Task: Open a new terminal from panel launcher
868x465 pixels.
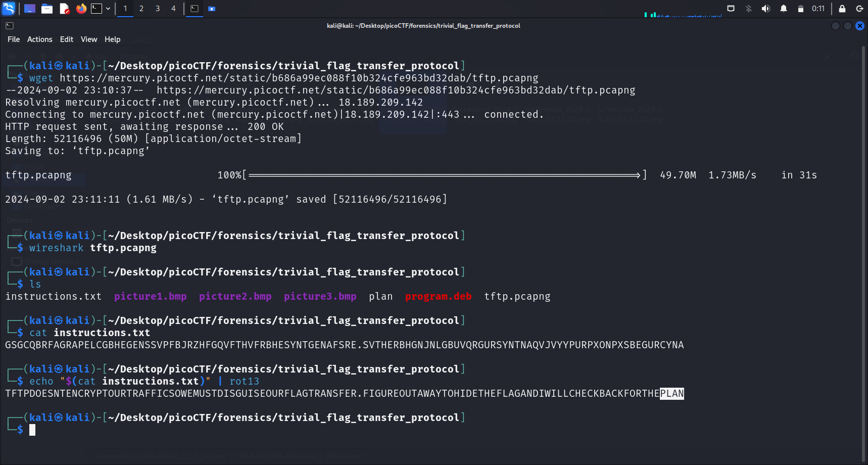Action: coord(96,9)
